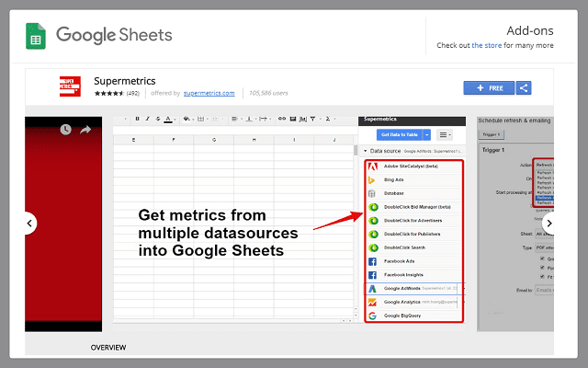Choose DoubleClick Bid Manager (beta) entry
The image size is (588, 368).
pyautogui.click(x=414, y=207)
